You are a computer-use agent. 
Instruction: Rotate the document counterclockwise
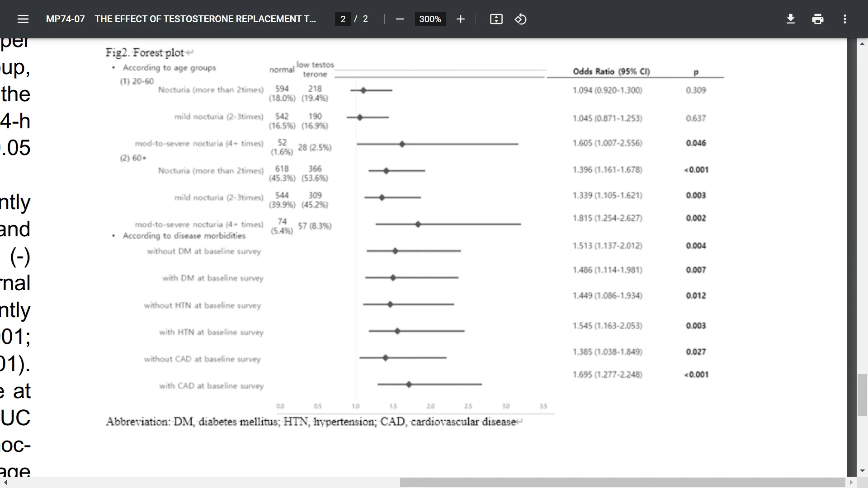tap(520, 19)
